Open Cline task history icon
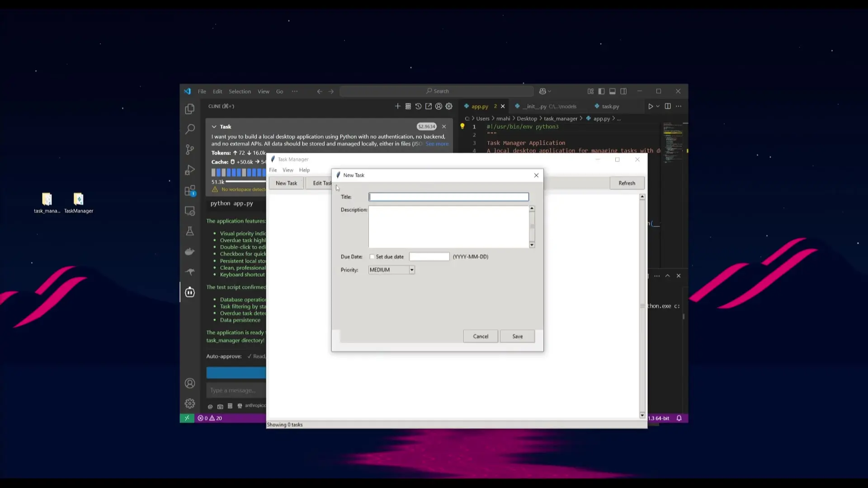This screenshot has width=868, height=488. [418, 106]
